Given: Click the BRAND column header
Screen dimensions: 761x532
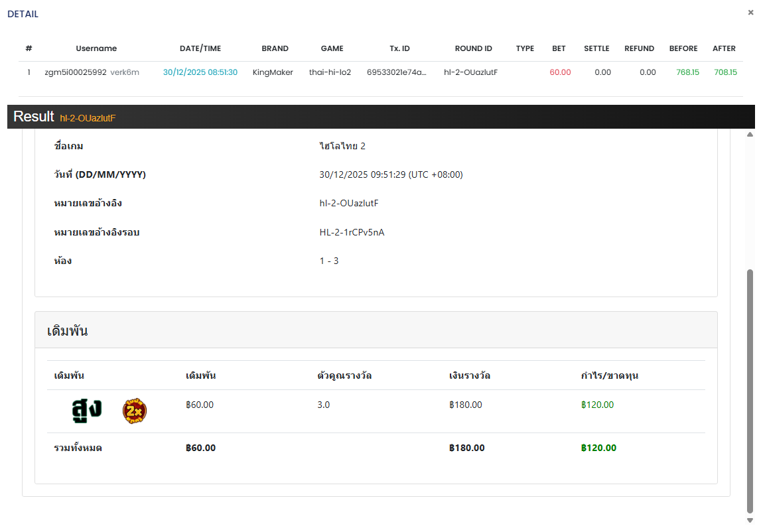Looking at the screenshot, I should [275, 48].
